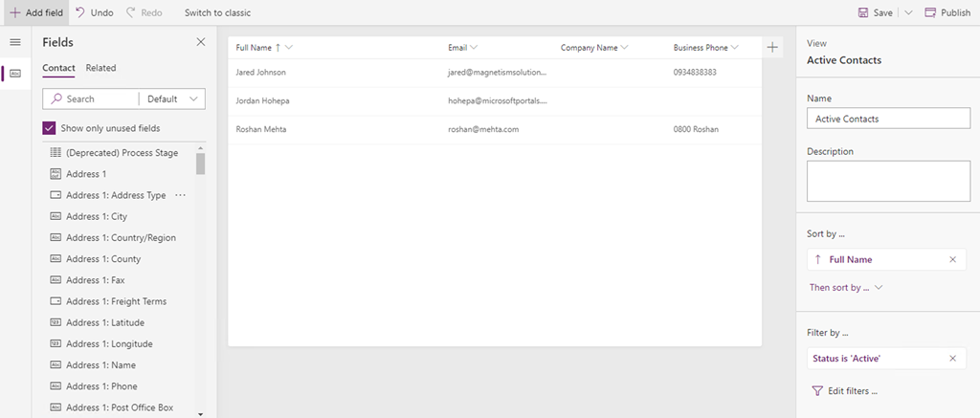Open Edit filters
Image resolution: width=980 pixels, height=418 pixels.
(x=844, y=390)
